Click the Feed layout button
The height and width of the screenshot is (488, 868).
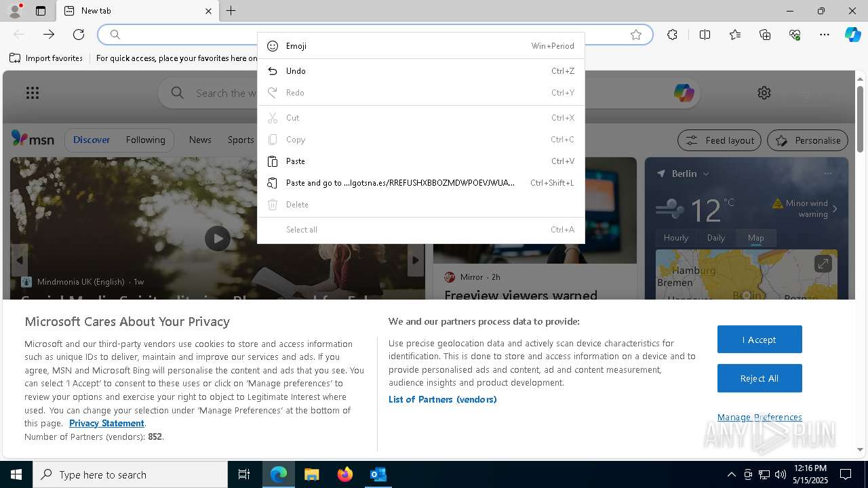[719, 140]
